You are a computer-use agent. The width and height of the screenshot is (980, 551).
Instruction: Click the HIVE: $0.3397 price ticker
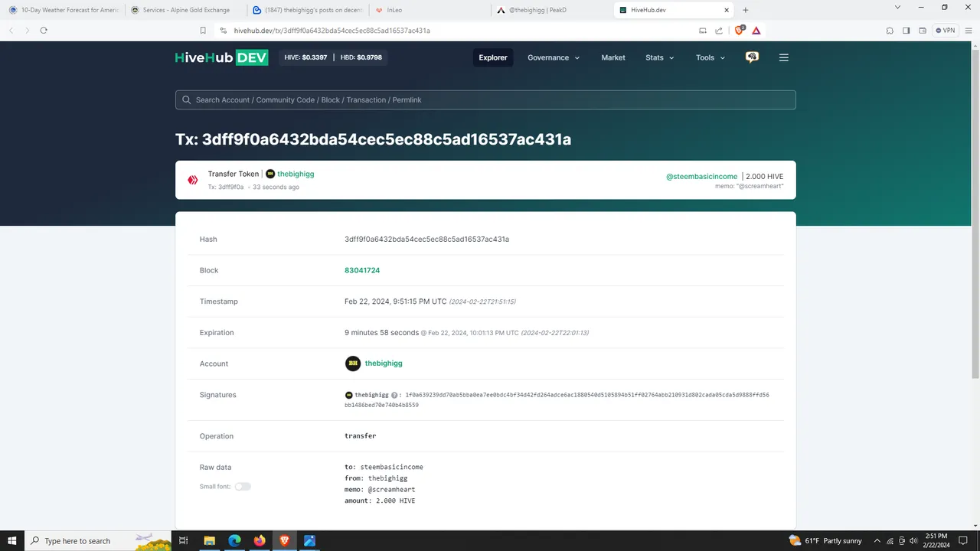pyautogui.click(x=305, y=57)
